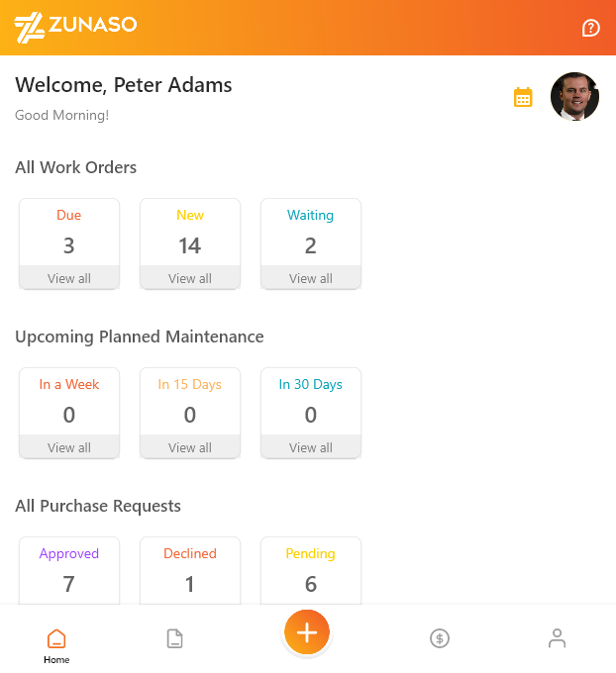
Task: View all maintenance In a Week
Action: [69, 447]
